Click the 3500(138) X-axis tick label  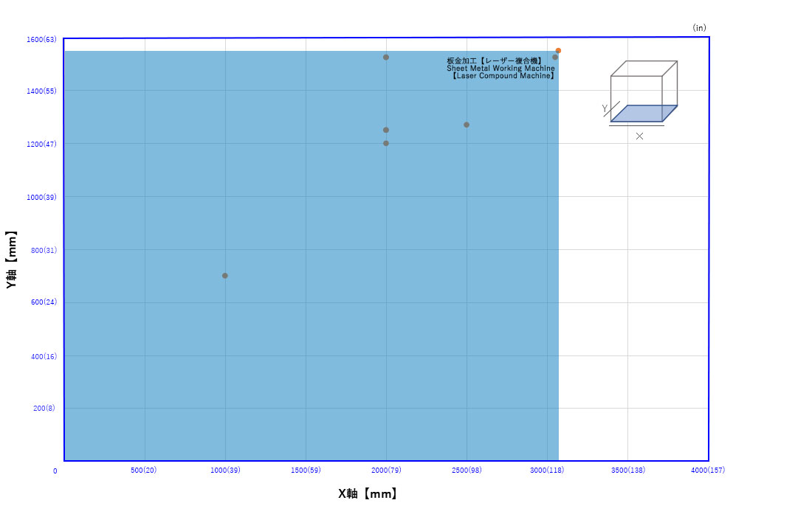pos(627,471)
